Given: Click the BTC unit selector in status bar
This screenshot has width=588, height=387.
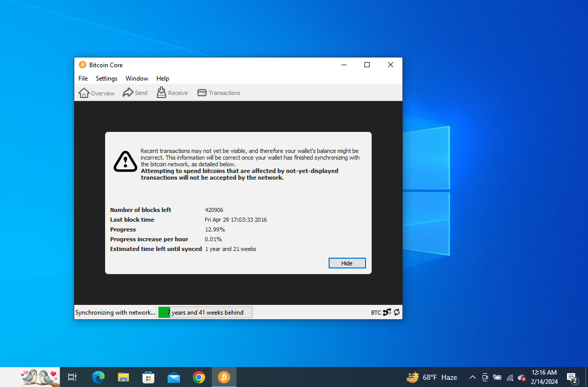Looking at the screenshot, I should (376, 313).
